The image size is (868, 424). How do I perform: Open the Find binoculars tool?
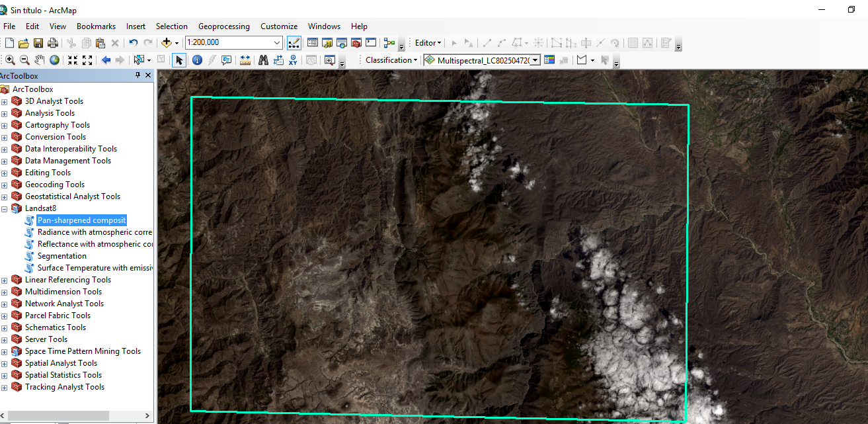tap(263, 60)
